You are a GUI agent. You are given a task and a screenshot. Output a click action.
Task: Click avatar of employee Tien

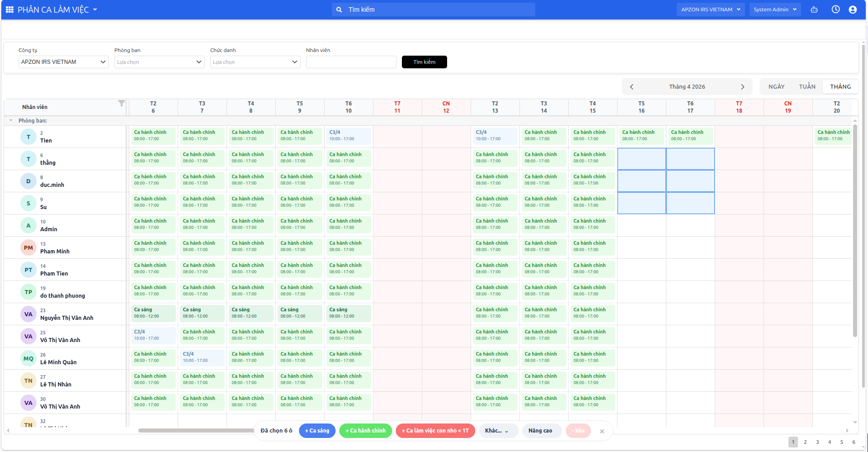(28, 137)
